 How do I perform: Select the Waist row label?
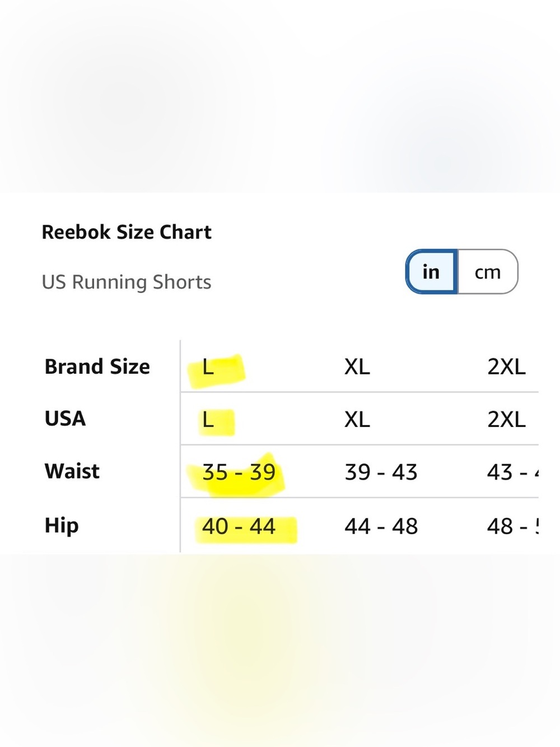[72, 471]
